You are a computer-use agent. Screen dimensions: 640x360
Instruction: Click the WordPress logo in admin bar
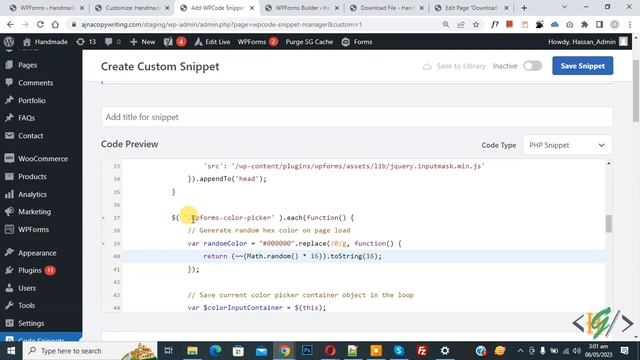9,42
